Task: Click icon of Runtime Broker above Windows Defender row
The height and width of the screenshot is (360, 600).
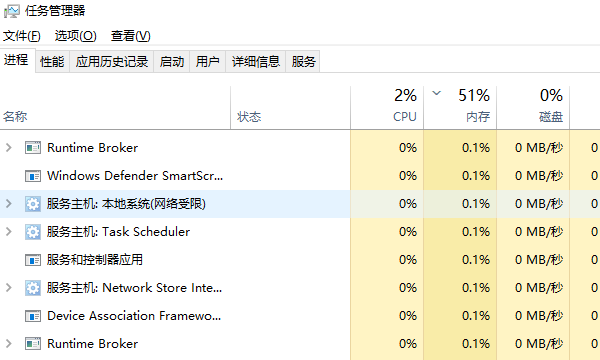Action: 33,148
